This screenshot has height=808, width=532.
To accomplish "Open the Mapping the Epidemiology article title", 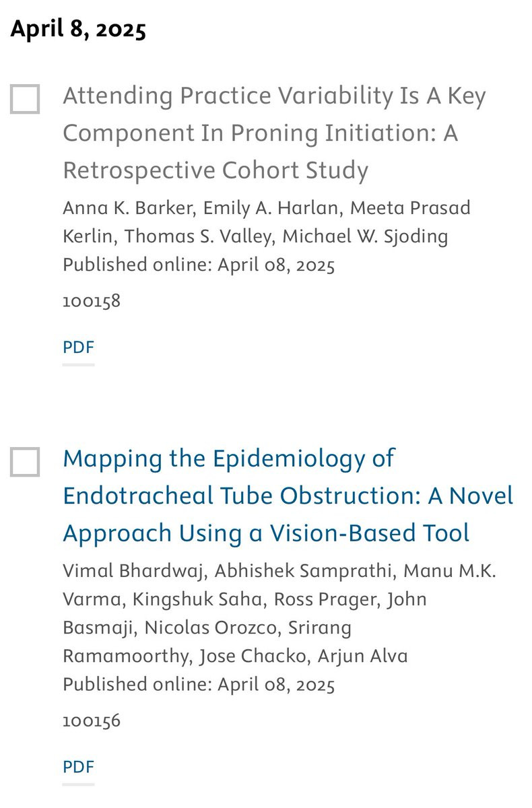I will click(x=288, y=496).
